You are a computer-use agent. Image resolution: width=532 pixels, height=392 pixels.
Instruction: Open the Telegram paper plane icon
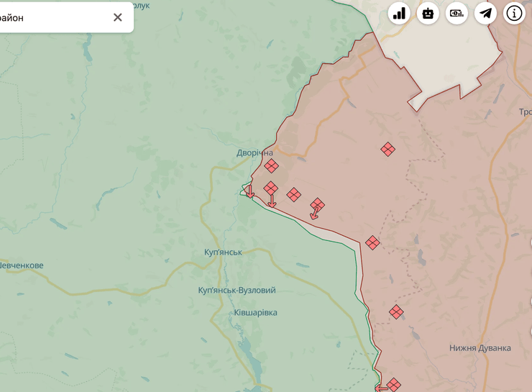485,13
